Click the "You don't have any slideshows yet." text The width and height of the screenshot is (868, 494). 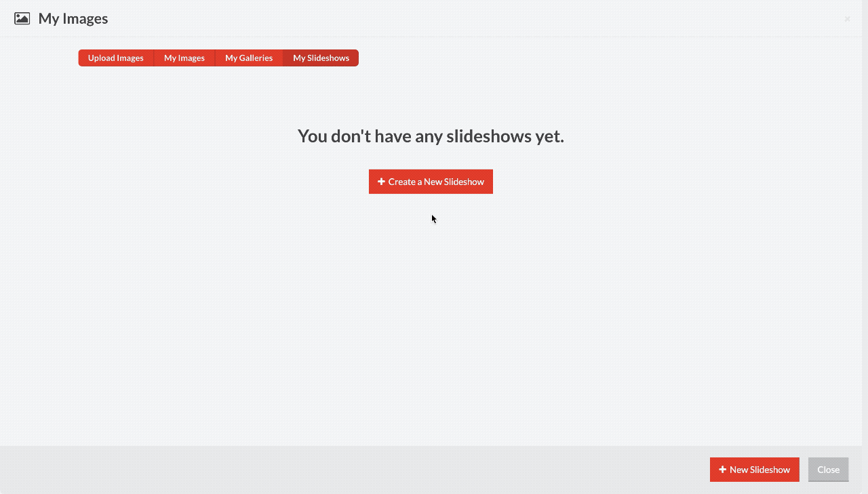431,136
